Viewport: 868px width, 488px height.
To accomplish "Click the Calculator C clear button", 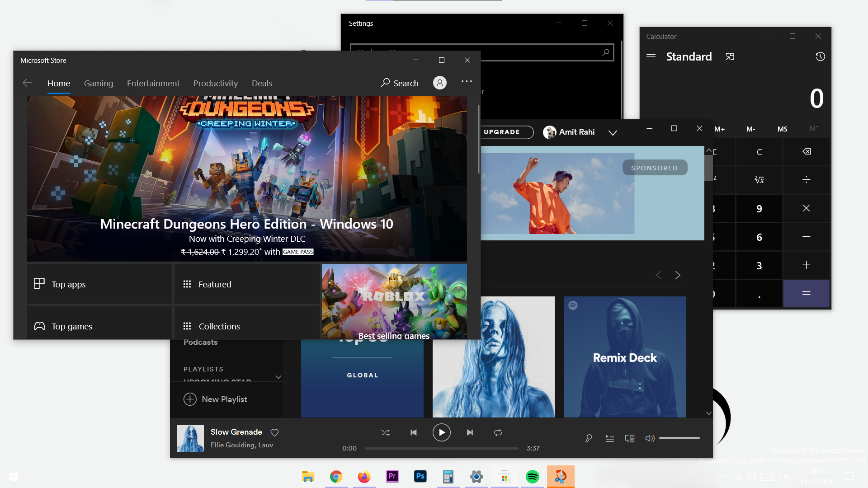I will click(759, 152).
